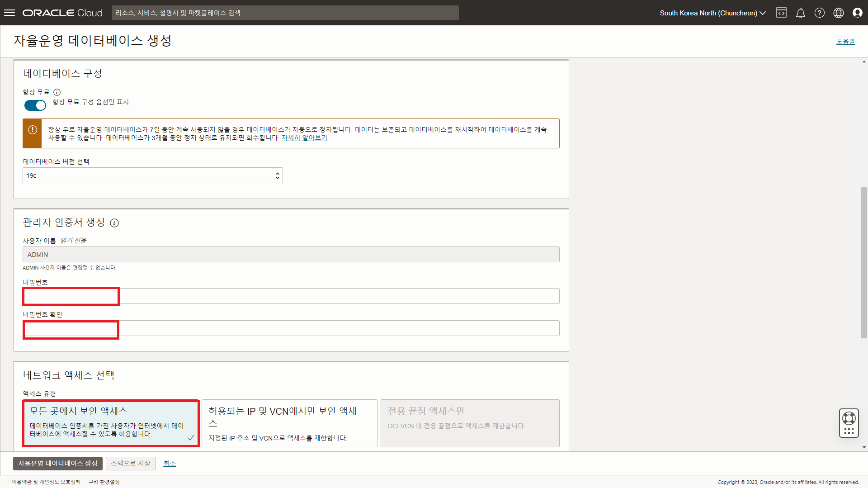Focus the resource search box
Image resolution: width=868 pixels, height=488 pixels.
click(285, 13)
